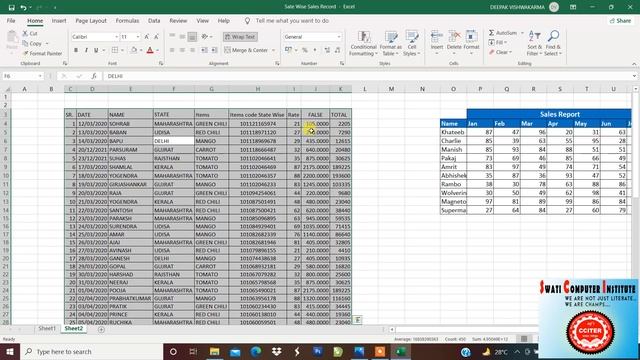Viewport: 640px width, 360px height.
Task: Collapse the ribbon with the chevron
Action: 634,64
